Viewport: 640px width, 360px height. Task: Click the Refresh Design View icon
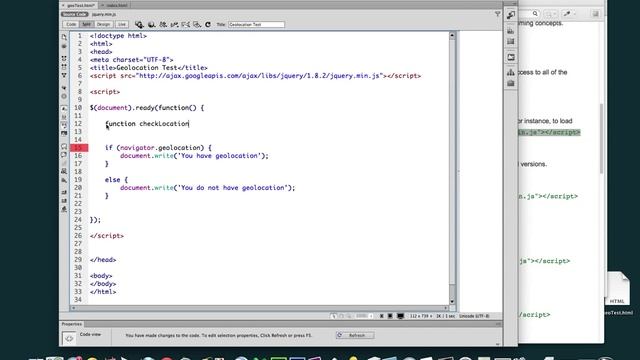pos(208,24)
